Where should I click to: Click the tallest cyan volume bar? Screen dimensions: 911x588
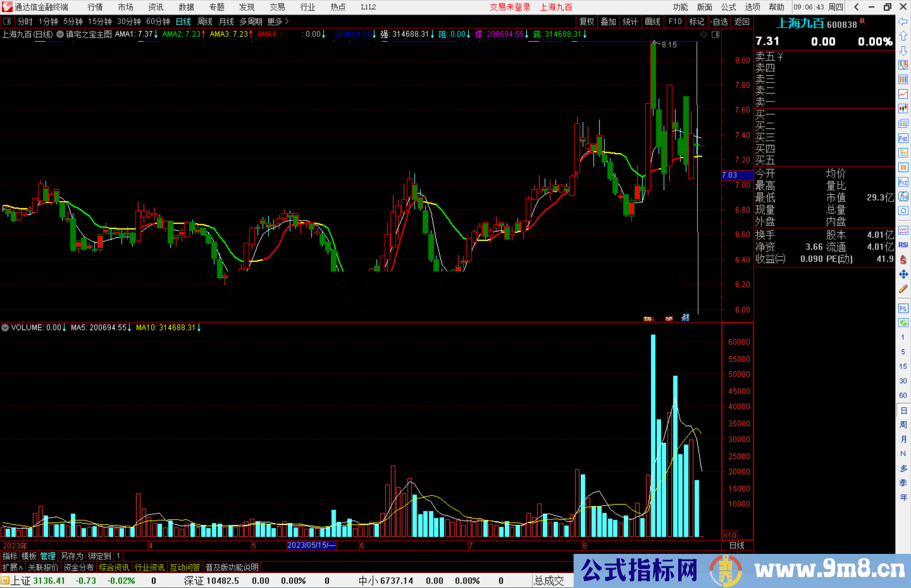point(653,435)
